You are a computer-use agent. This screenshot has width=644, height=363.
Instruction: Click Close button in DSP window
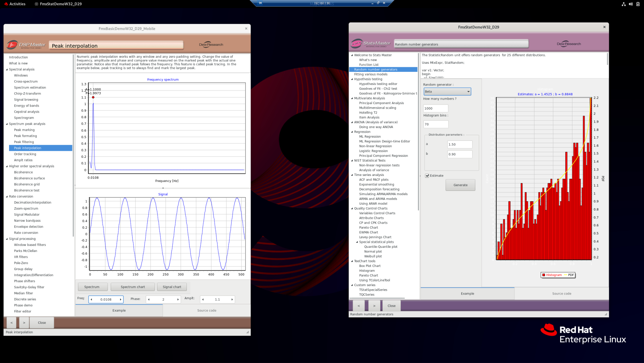coord(42,323)
